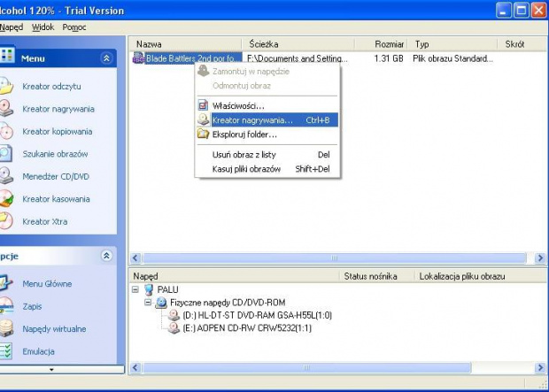Open the Pomoc menu
The image size is (549, 392).
click(x=74, y=27)
